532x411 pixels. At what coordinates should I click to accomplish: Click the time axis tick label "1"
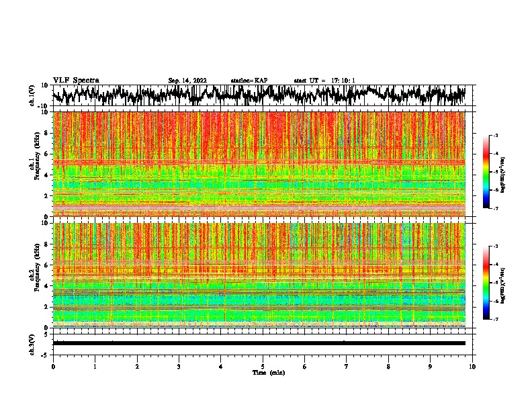point(95,367)
